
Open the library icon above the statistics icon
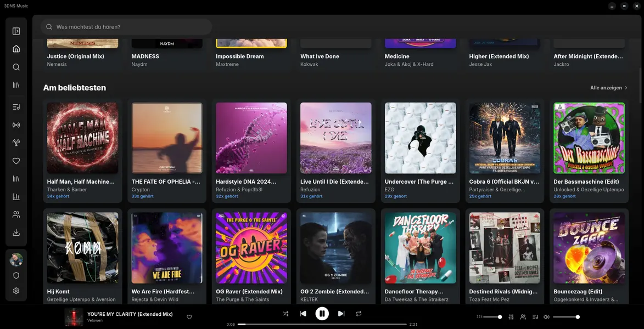pyautogui.click(x=16, y=179)
